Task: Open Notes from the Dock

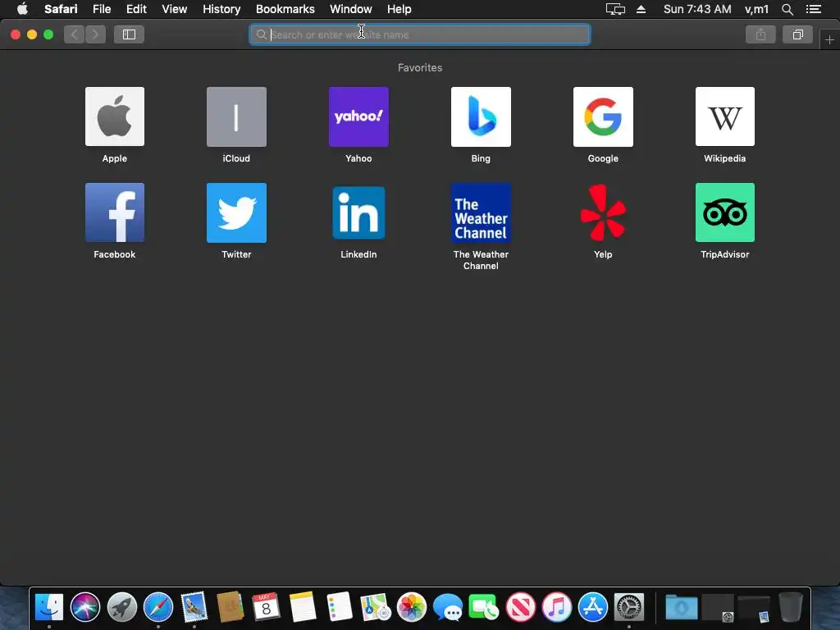Action: pyautogui.click(x=303, y=607)
